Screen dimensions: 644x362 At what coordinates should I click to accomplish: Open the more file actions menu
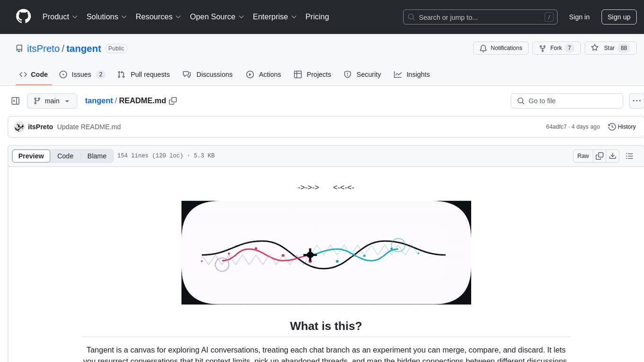[636, 101]
